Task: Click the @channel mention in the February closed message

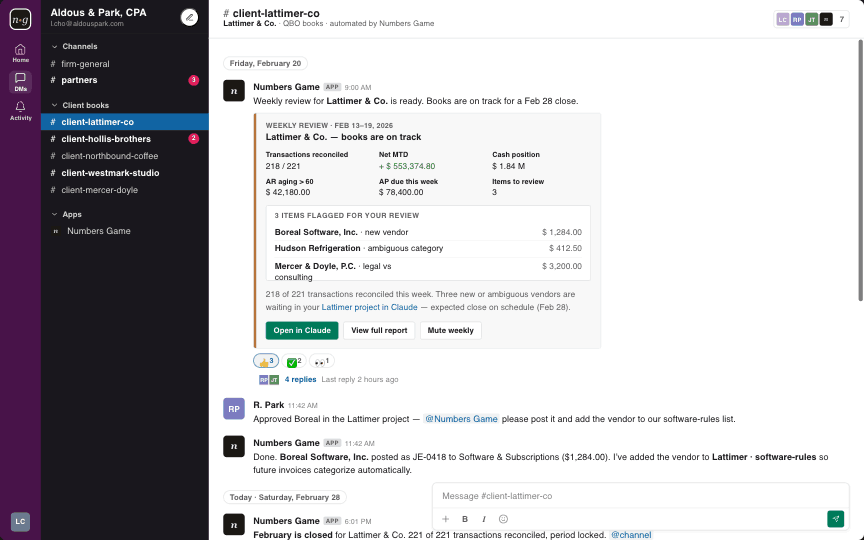Action: (x=631, y=535)
